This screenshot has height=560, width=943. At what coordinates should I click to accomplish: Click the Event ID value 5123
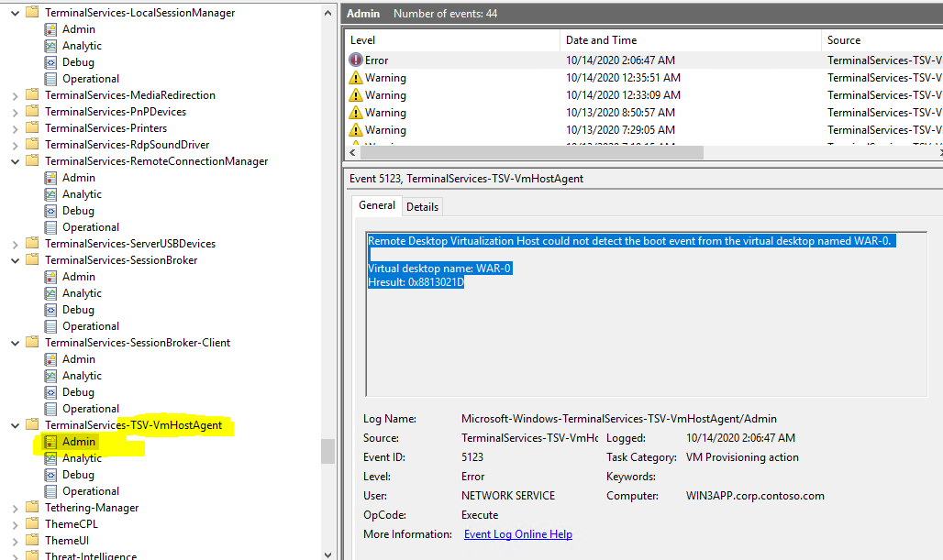(x=472, y=457)
